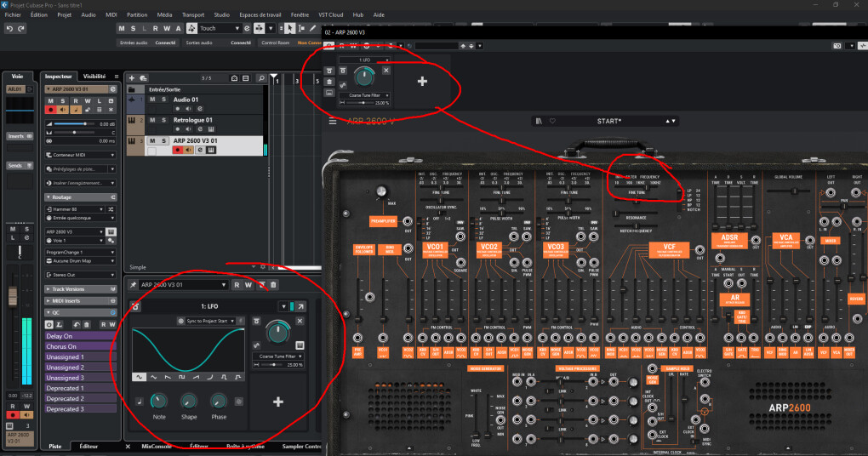
Task: Click the Inspector pan slider
Action: click(x=73, y=133)
